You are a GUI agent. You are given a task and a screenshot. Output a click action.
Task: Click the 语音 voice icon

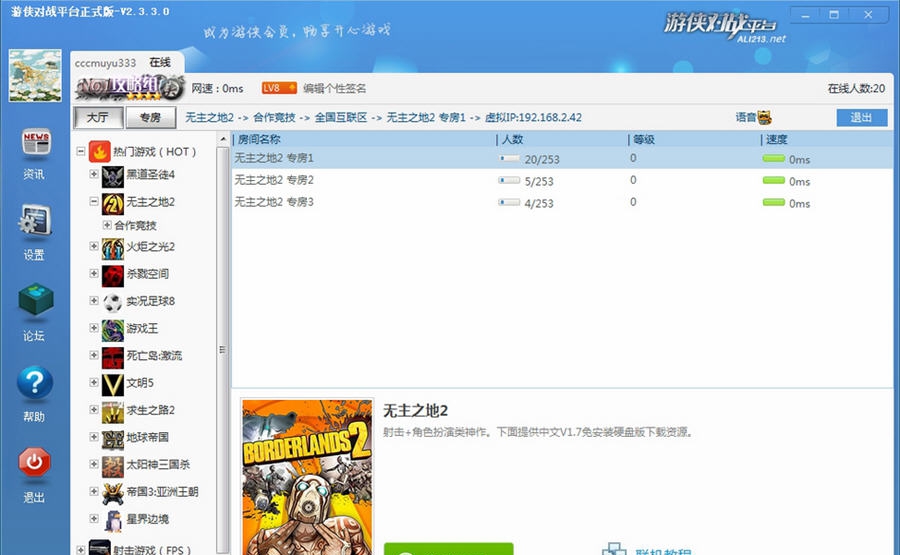coord(765,118)
